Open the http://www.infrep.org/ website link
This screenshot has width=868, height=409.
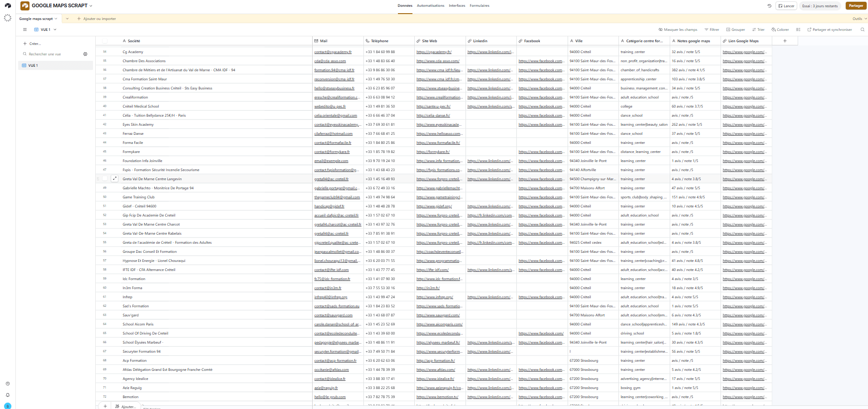pos(435,297)
